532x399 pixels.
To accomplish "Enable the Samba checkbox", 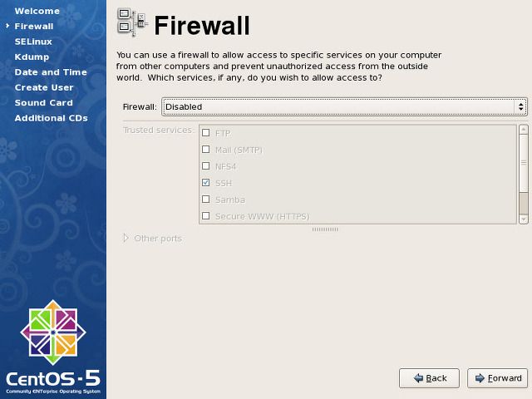I will coord(205,199).
